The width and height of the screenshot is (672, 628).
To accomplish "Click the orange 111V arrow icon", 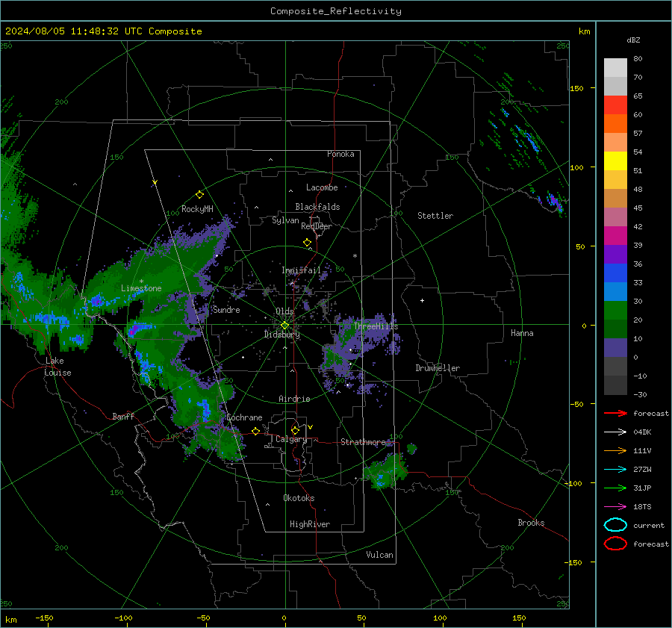I will 615,450.
